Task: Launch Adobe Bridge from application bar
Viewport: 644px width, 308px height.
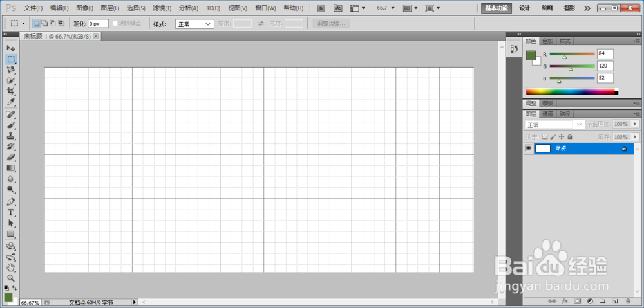Action: (x=323, y=8)
